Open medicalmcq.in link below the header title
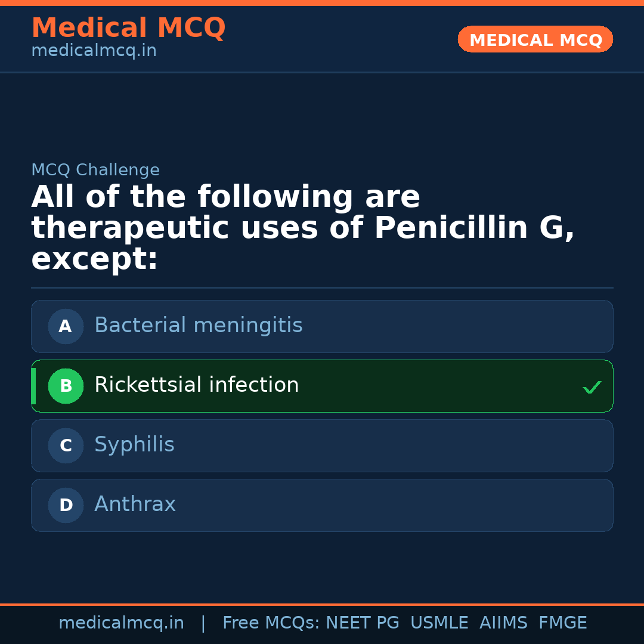Screen dimensions: 644x644 pyautogui.click(x=94, y=51)
